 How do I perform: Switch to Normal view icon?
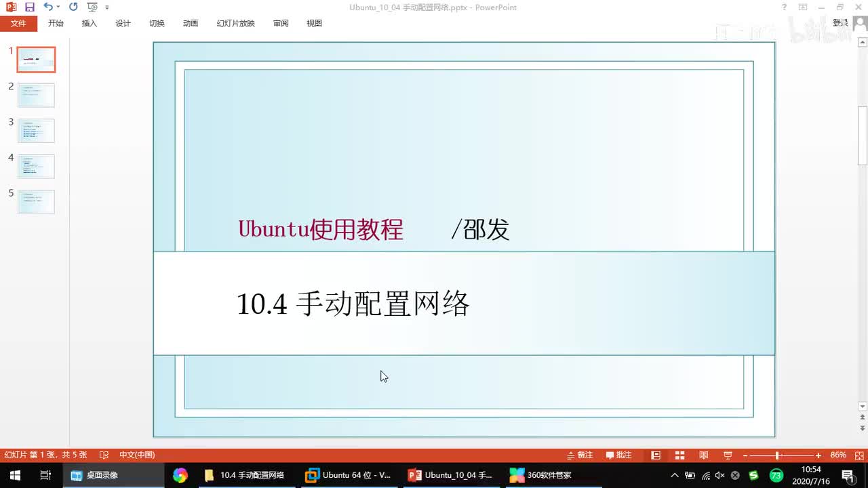pyautogui.click(x=656, y=455)
